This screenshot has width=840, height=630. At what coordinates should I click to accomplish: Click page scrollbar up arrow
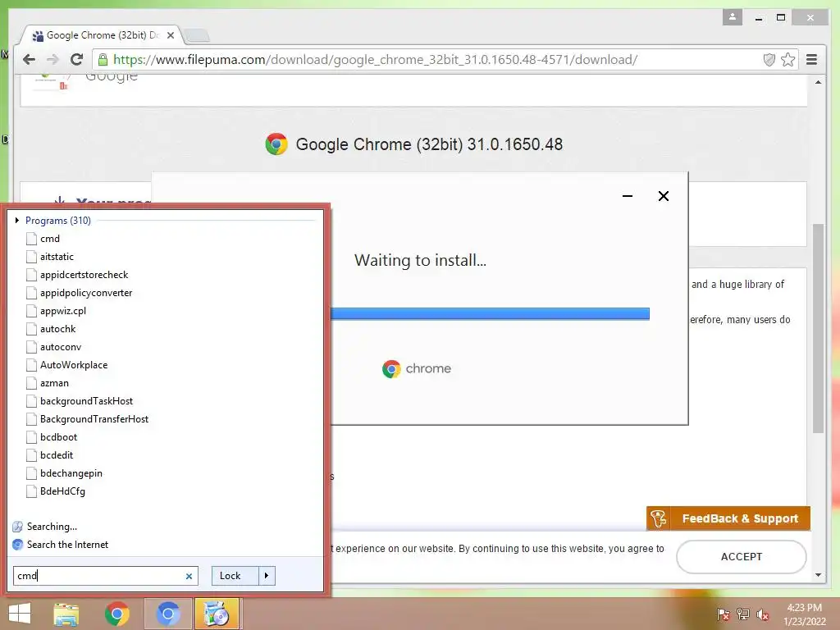pyautogui.click(x=818, y=82)
